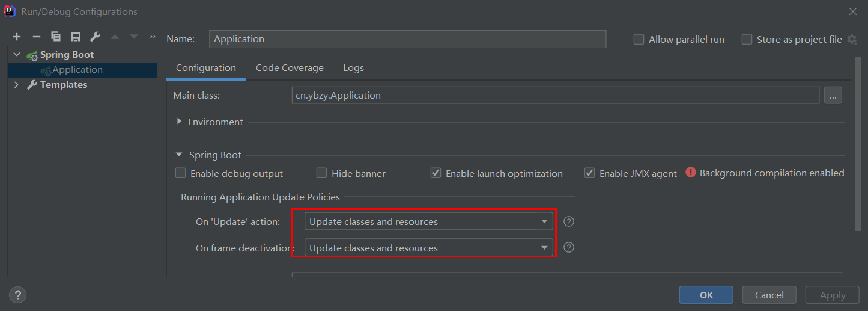Open On 'Update' action dropdown

pyautogui.click(x=429, y=221)
